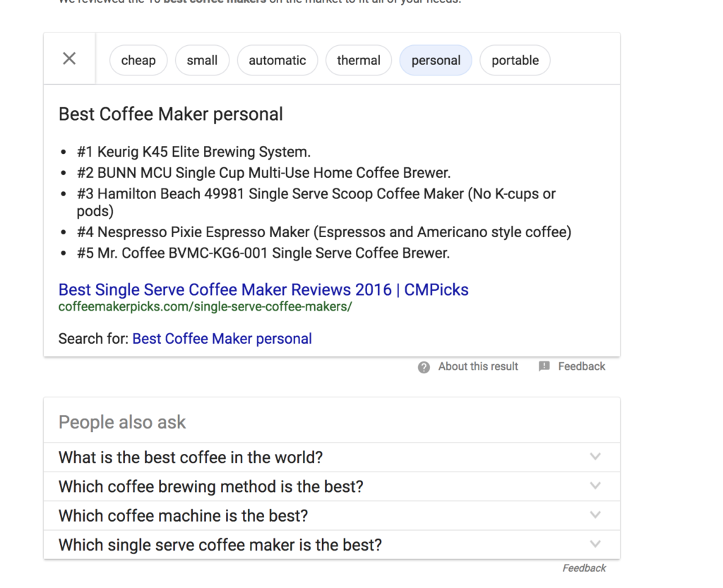Click '#2 BUNN MCU Single Cup' list item
This screenshot has height=588, width=723.
click(x=264, y=173)
